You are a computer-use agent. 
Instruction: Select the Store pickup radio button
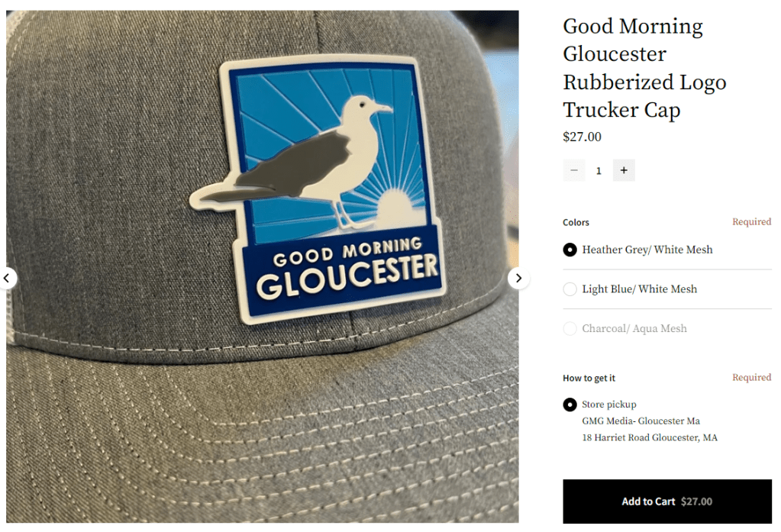(x=570, y=405)
